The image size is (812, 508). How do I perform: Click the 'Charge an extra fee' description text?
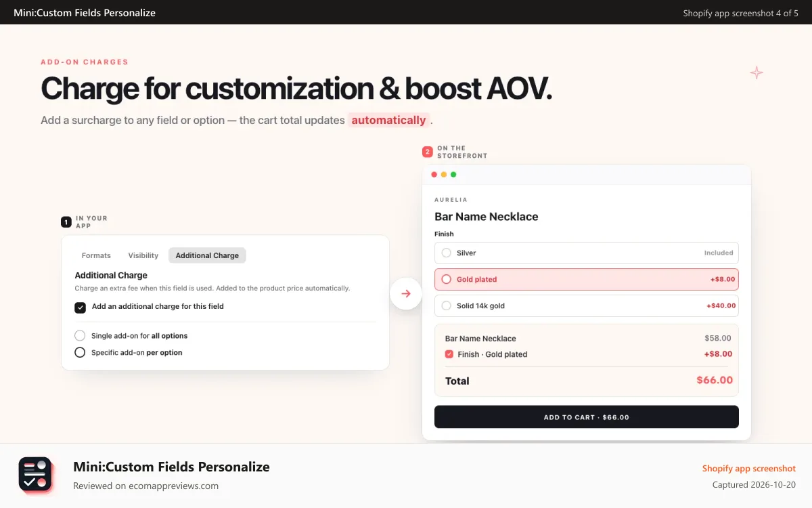212,288
